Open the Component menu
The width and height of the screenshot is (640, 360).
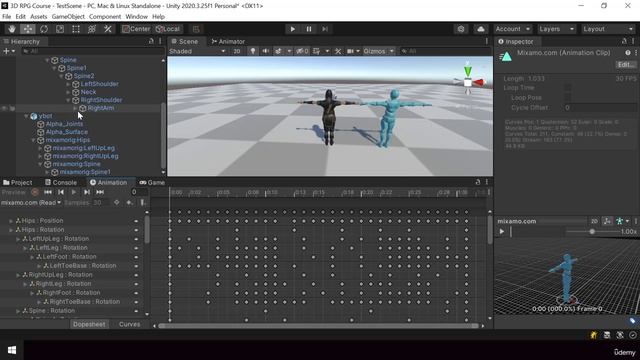[105, 17]
